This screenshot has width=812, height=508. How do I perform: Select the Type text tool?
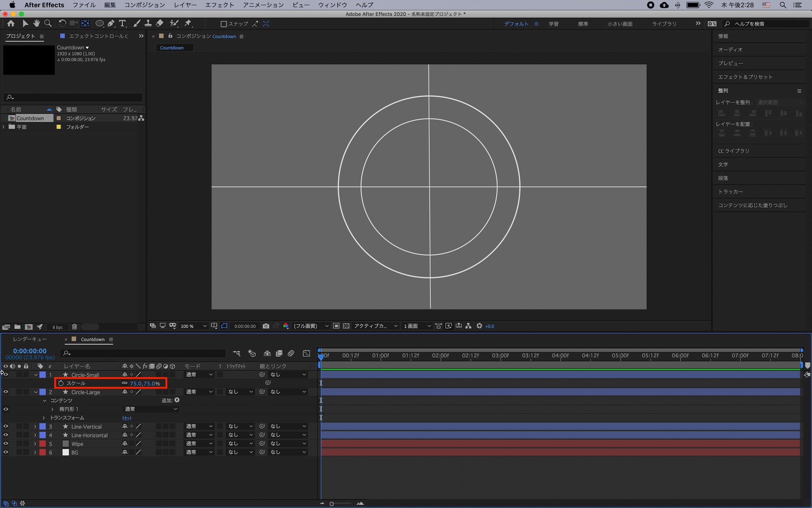(x=122, y=23)
